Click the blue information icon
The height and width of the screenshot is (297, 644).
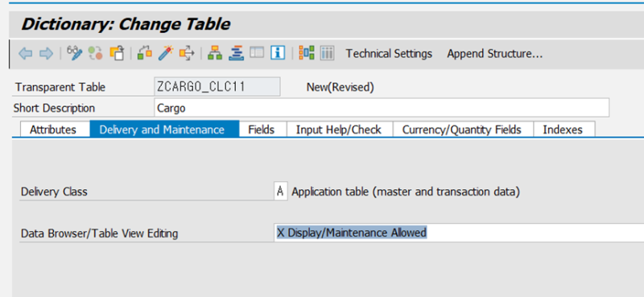click(x=278, y=53)
